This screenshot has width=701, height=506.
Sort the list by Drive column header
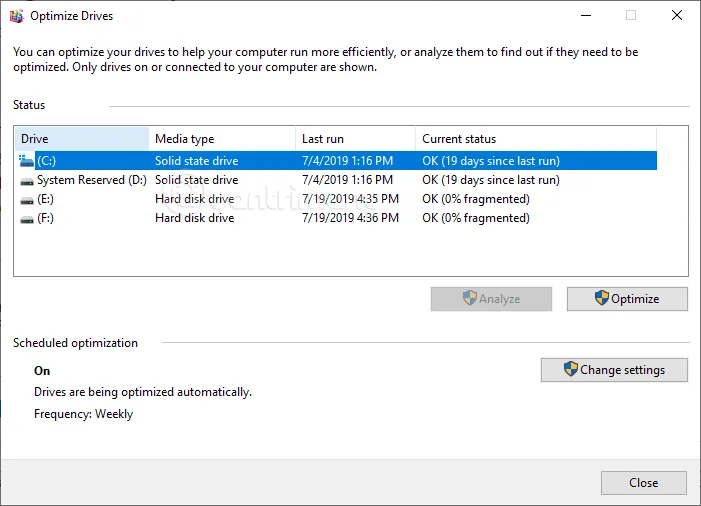click(x=82, y=139)
